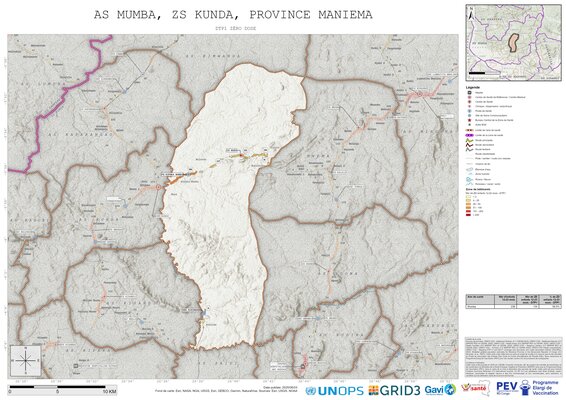
Task: Click the 10 KM scale bar
Action: point(62,389)
